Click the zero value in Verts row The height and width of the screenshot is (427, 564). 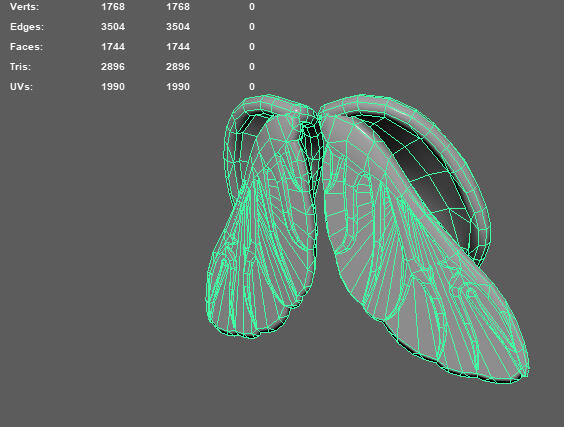click(252, 7)
